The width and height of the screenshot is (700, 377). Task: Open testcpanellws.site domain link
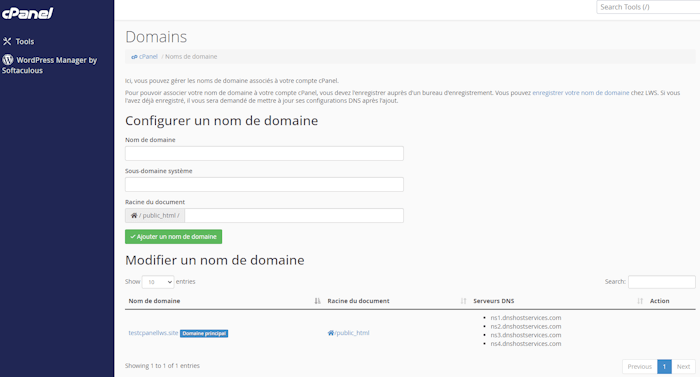tap(153, 333)
